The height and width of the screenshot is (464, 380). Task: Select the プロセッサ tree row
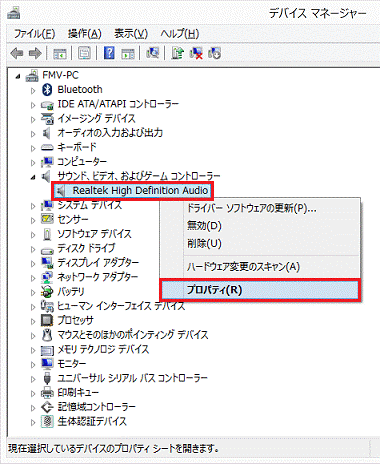[x=75, y=320]
